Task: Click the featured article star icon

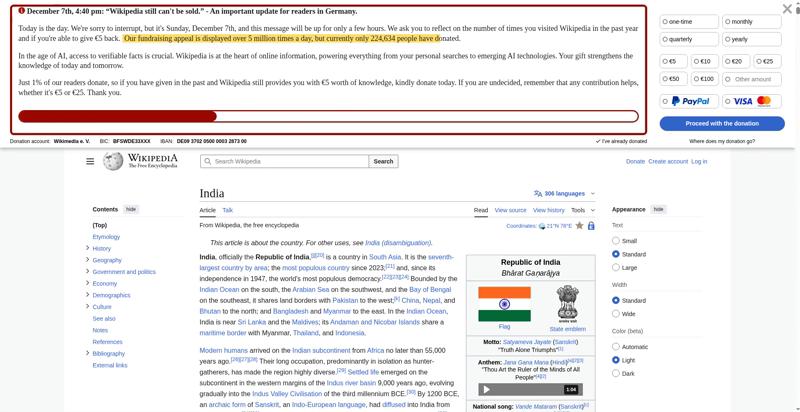Action: click(x=579, y=225)
